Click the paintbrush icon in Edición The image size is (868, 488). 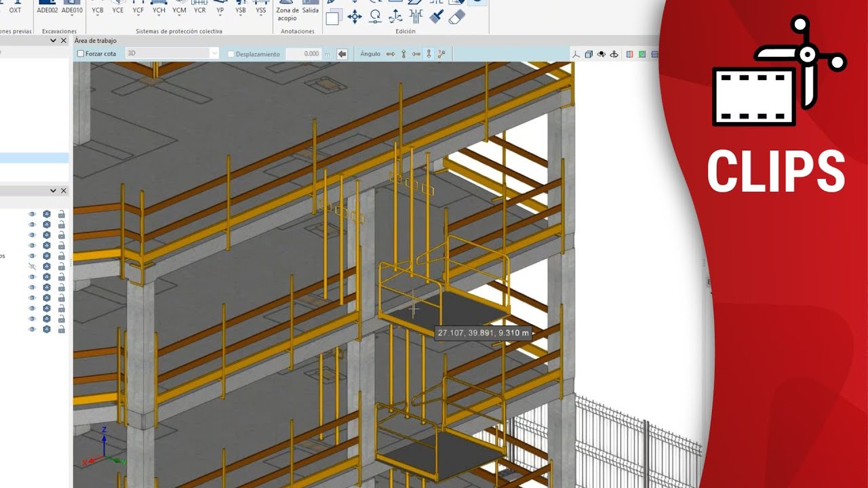[437, 17]
